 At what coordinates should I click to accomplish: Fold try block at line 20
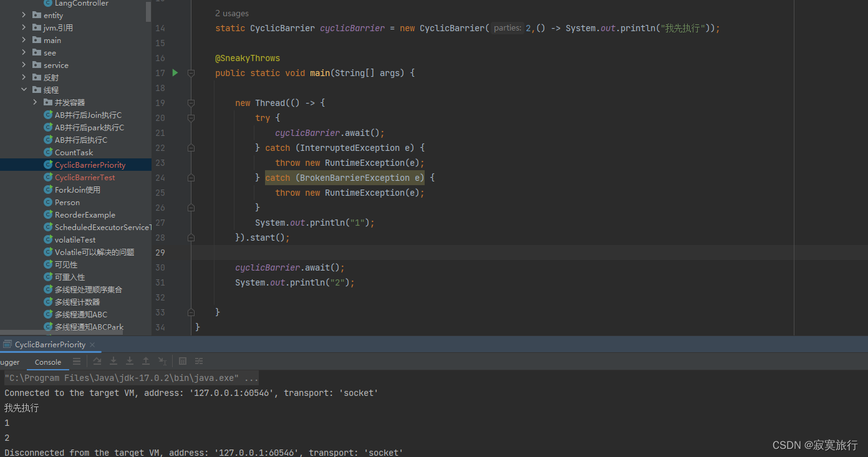[191, 118]
